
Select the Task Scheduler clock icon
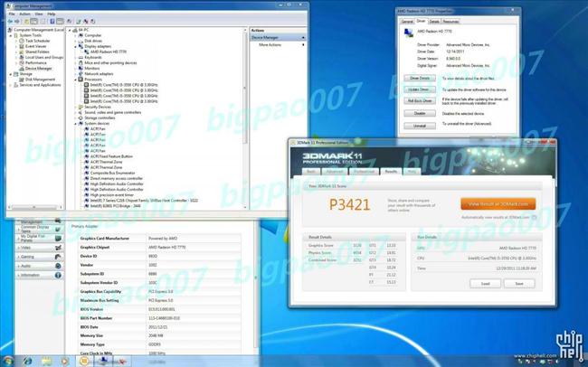tap(22, 41)
